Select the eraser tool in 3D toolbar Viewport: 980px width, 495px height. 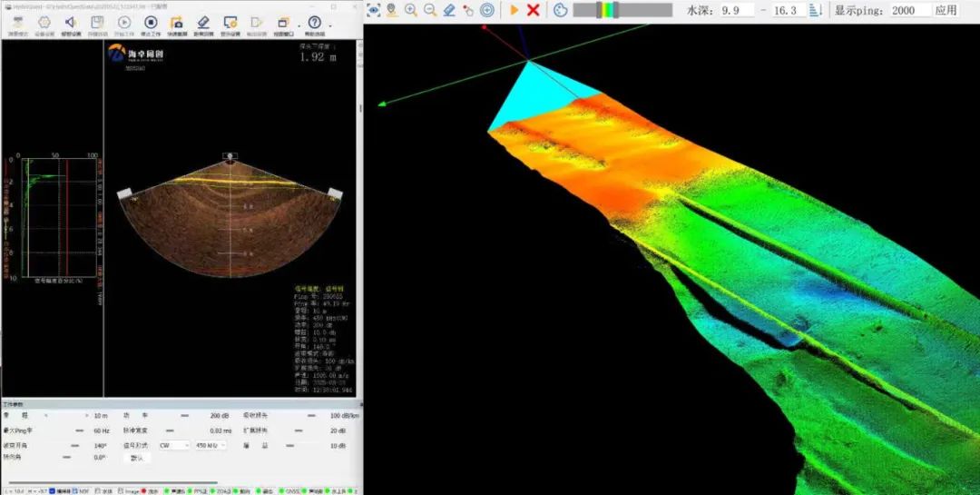[449, 10]
